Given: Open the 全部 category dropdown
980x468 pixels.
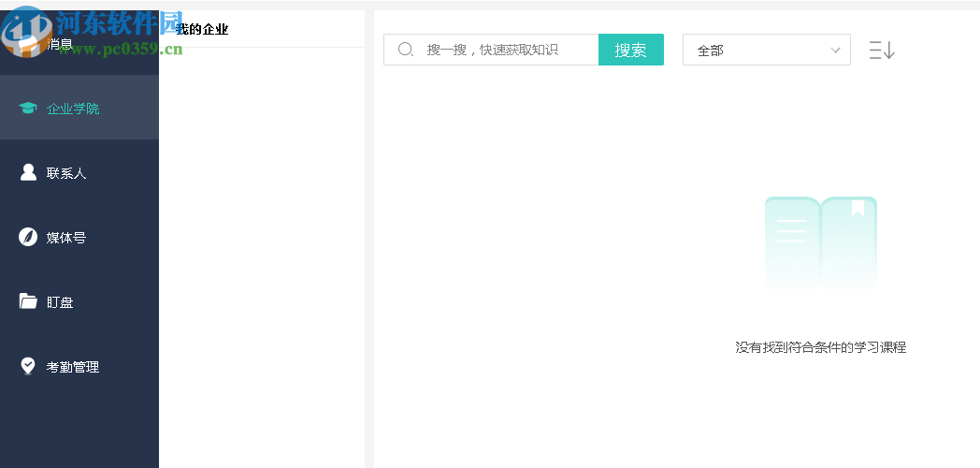Looking at the screenshot, I should click(x=766, y=50).
